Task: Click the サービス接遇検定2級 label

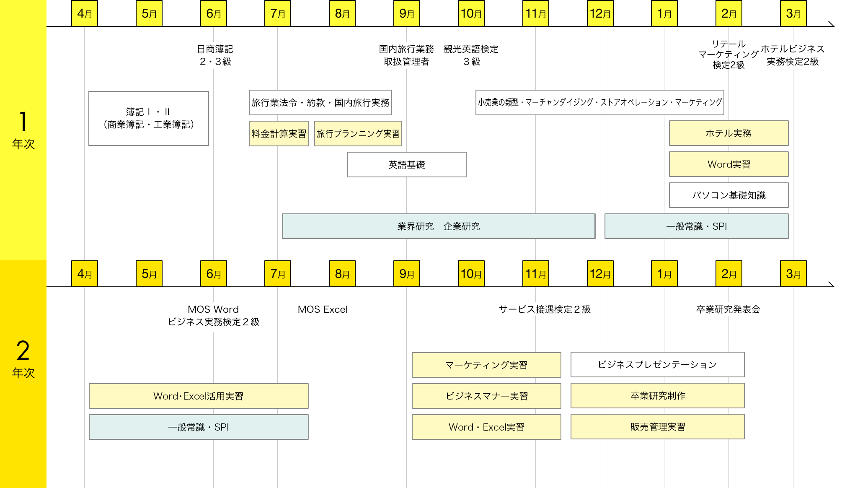Action: (x=545, y=309)
